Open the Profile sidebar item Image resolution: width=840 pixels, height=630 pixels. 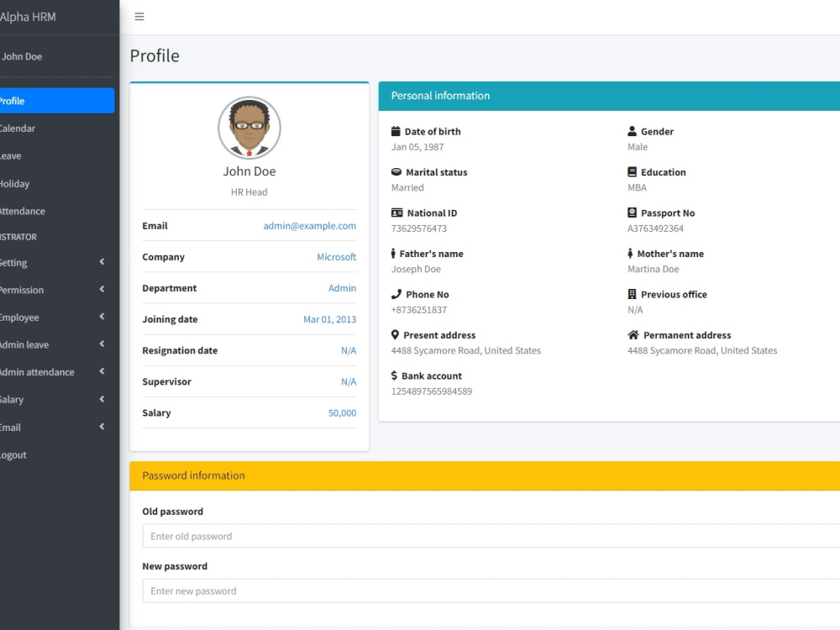[x=56, y=101]
